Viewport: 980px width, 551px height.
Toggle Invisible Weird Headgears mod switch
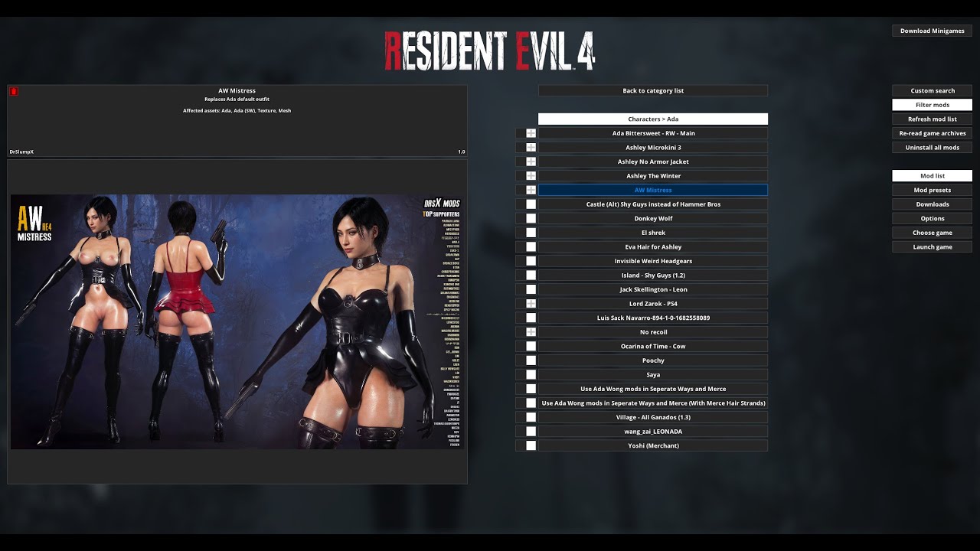(x=531, y=261)
